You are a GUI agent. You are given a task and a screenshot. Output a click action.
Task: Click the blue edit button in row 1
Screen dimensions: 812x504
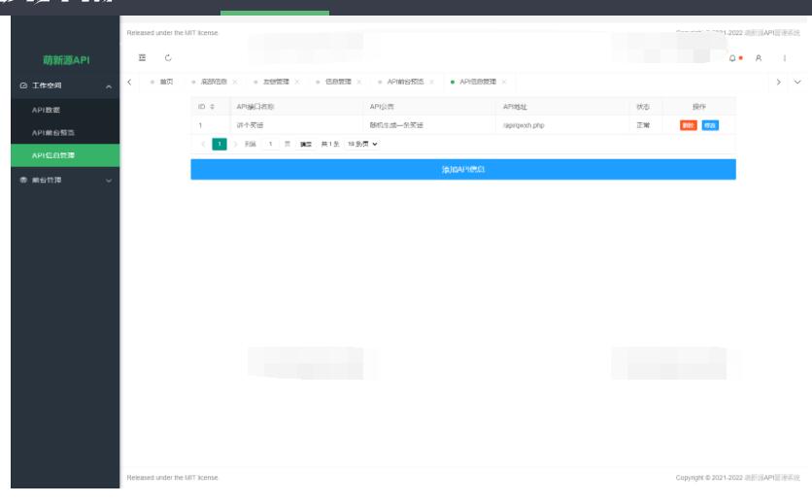point(710,125)
